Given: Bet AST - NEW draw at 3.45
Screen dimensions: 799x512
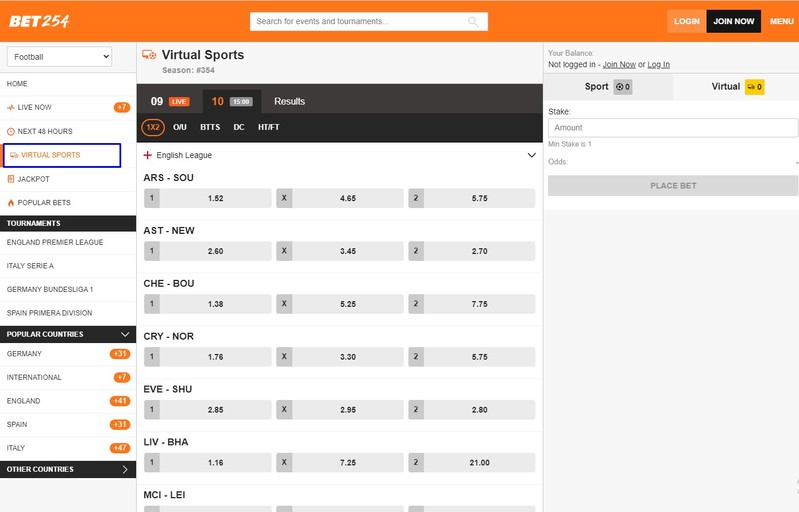Looking at the screenshot, I should (340, 251).
